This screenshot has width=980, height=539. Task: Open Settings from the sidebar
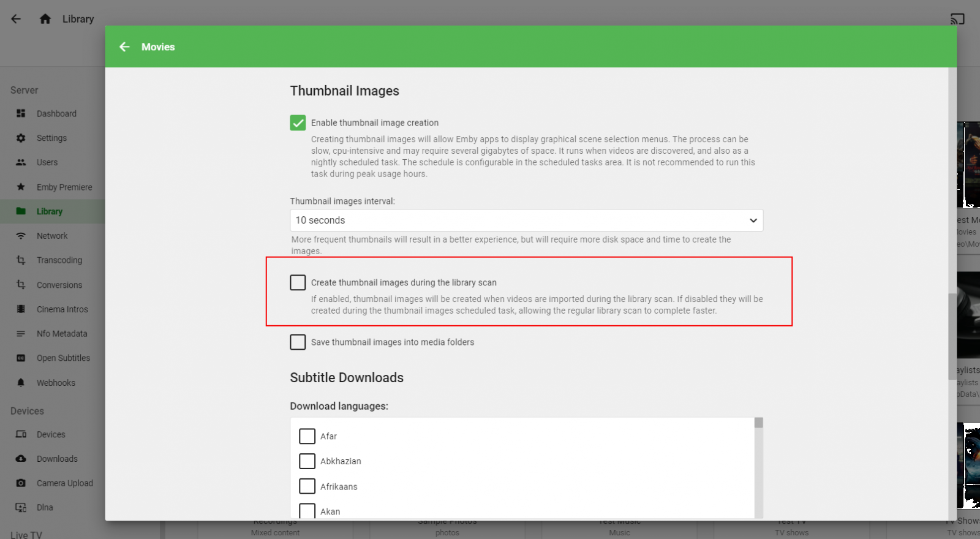[51, 138]
